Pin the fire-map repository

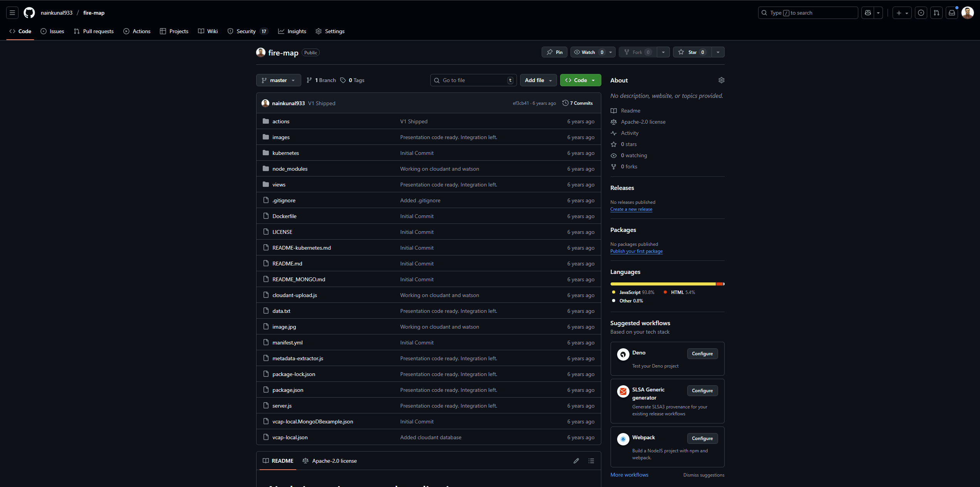554,52
